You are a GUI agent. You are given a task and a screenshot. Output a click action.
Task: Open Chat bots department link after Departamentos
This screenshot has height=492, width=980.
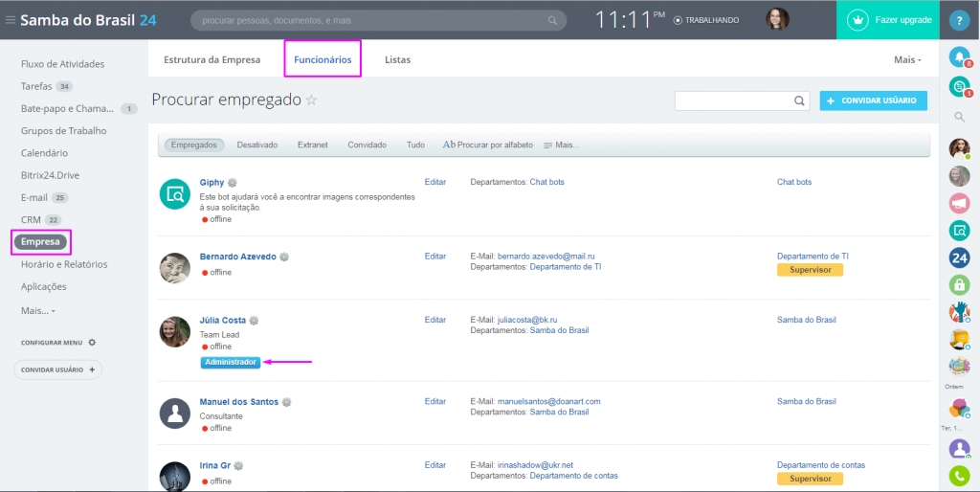(546, 182)
